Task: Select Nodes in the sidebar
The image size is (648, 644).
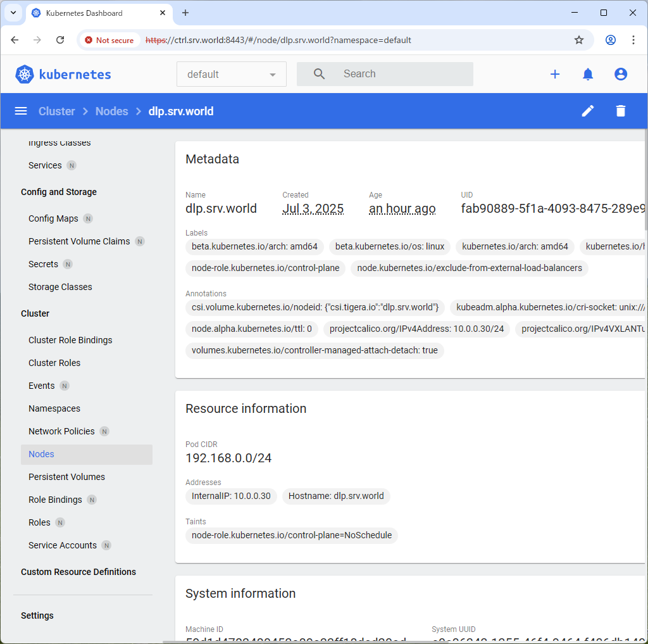Action: [x=86, y=454]
